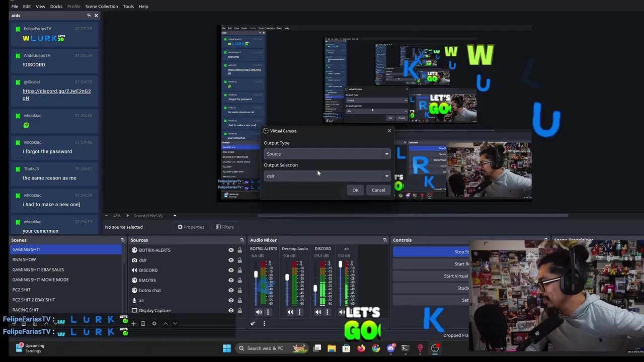
Task: Close the aids chat dock
Action: click(96, 16)
